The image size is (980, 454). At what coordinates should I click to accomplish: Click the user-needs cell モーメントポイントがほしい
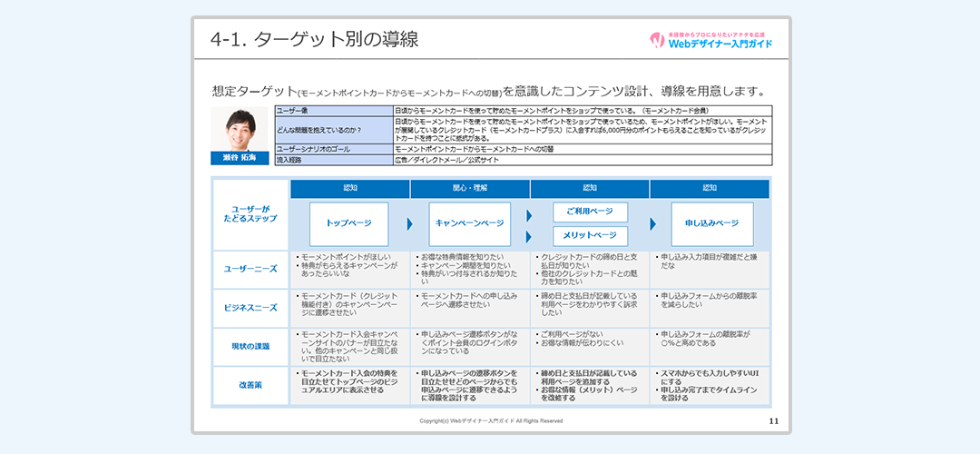tap(350, 270)
